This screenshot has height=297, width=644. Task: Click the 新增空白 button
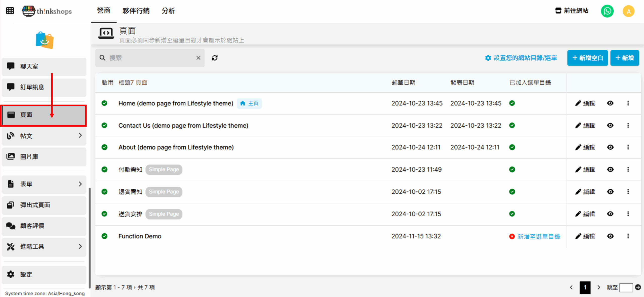point(587,58)
